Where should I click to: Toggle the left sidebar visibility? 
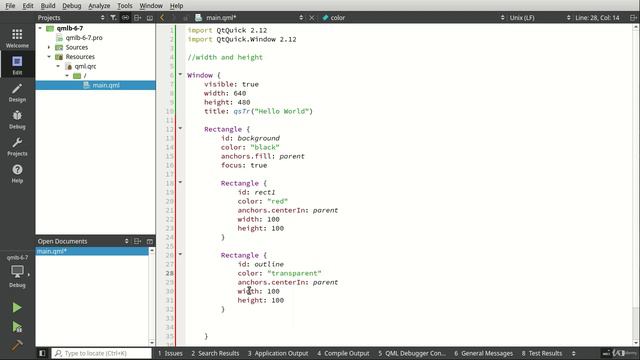(42, 353)
